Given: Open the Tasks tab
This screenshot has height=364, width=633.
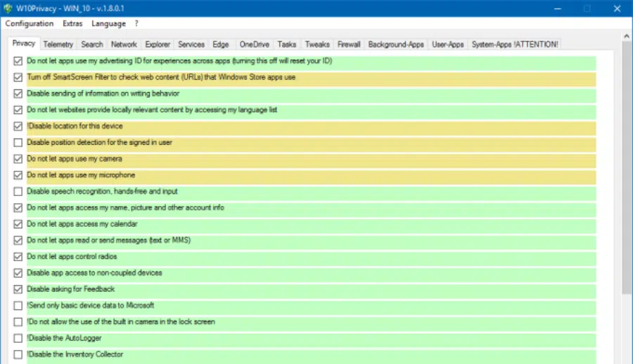Looking at the screenshot, I should (x=287, y=44).
